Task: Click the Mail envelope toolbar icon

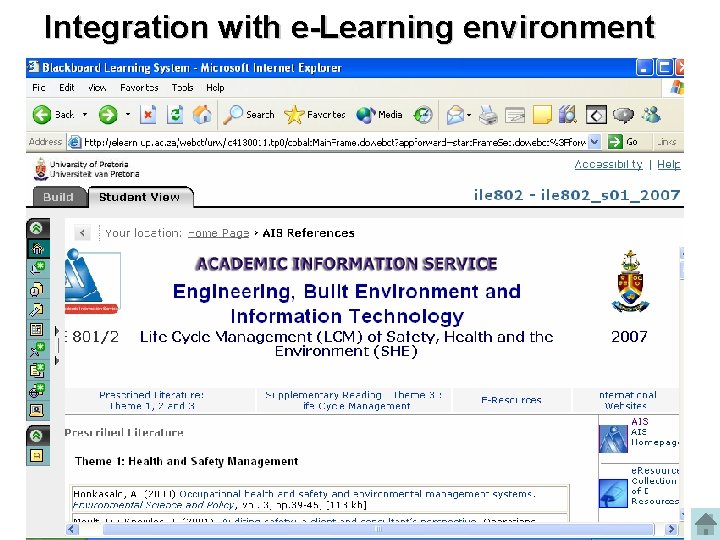Action: (455, 115)
